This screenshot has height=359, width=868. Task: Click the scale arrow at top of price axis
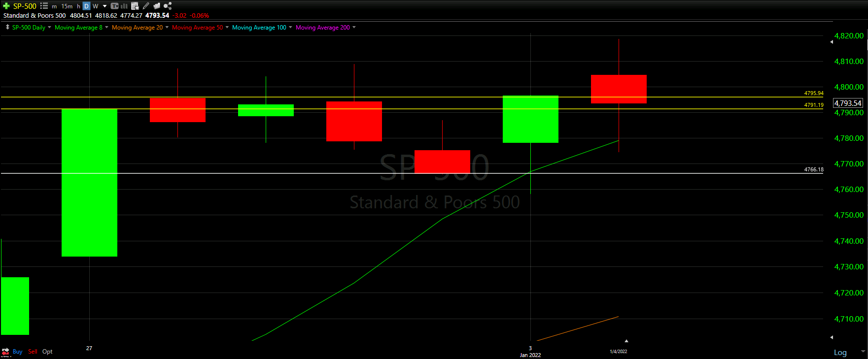tap(832, 42)
